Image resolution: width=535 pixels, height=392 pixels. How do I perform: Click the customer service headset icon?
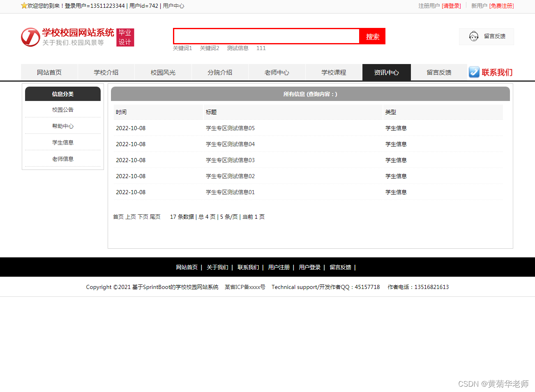[474, 37]
